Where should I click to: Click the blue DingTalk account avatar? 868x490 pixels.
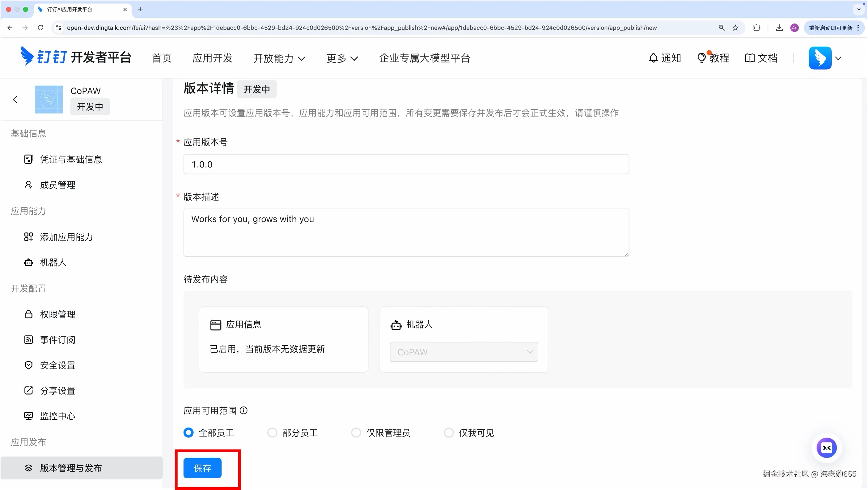pyautogui.click(x=820, y=58)
